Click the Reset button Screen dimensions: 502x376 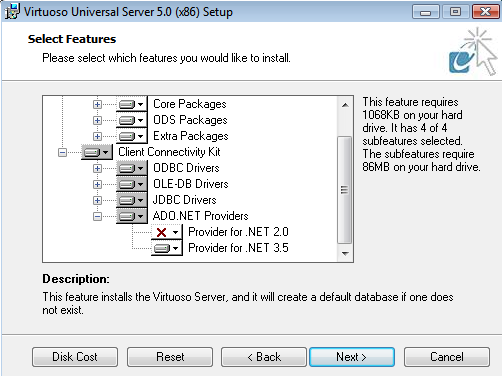tap(170, 357)
